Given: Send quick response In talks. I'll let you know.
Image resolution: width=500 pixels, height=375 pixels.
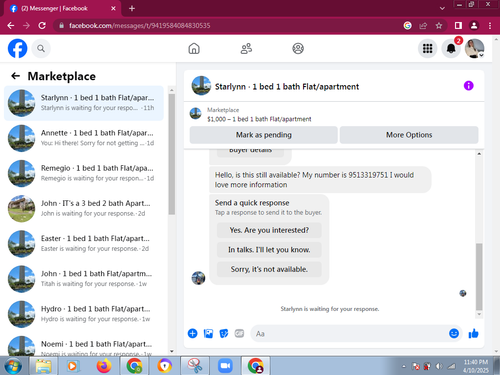Looking at the screenshot, I should 269,250.
